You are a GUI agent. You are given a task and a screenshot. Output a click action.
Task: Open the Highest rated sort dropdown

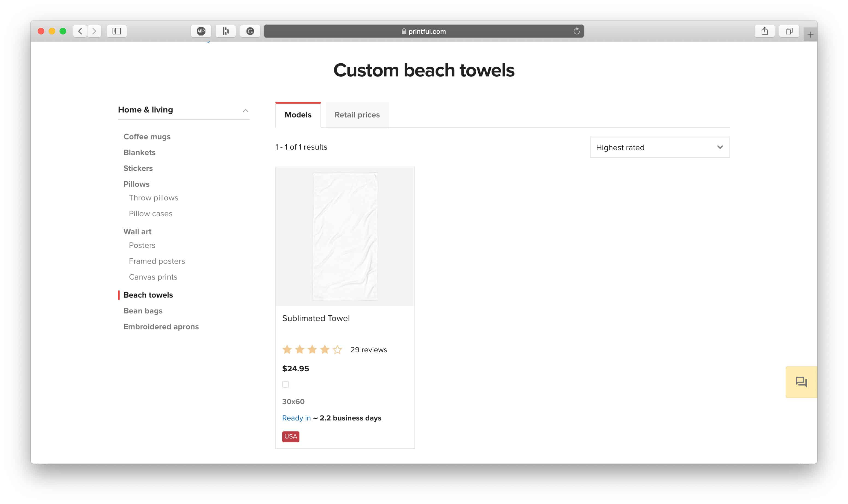[660, 147]
